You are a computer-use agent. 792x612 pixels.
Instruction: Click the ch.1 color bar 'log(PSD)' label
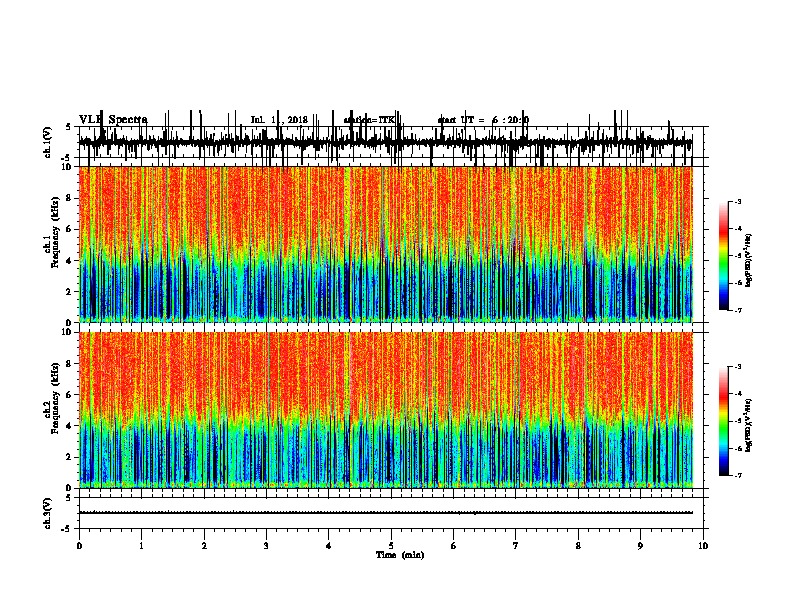click(749, 260)
